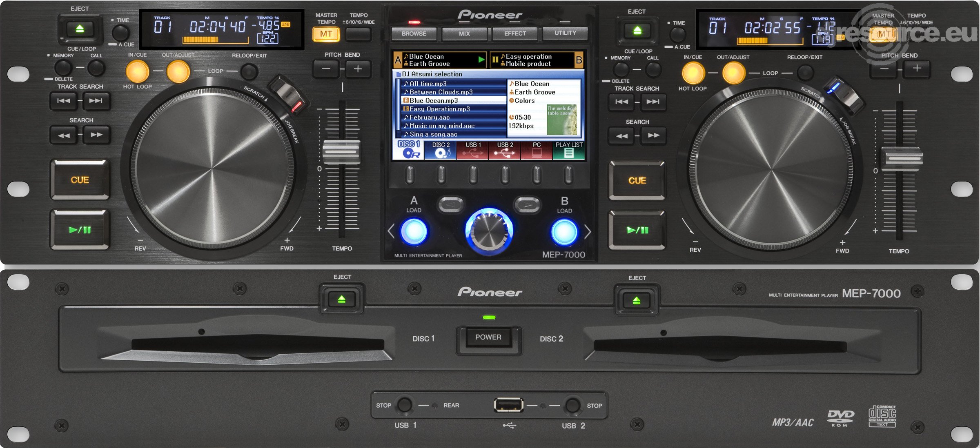Set loop OUT/ADJUST on left deck
This screenshot has height=448, width=980.
click(x=178, y=71)
